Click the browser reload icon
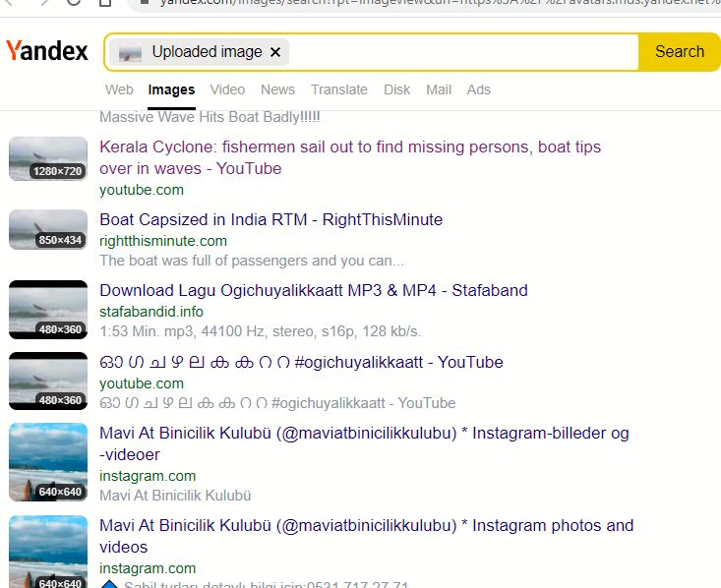 pyautogui.click(x=75, y=2)
